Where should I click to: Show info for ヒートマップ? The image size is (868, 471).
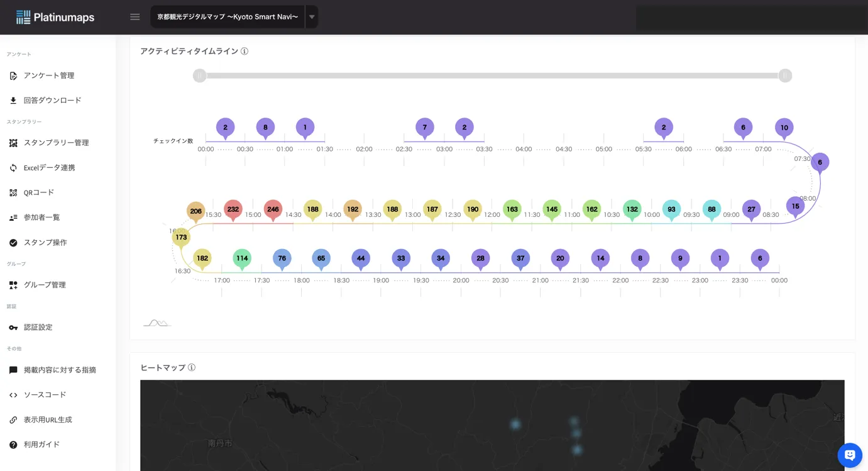click(x=192, y=367)
